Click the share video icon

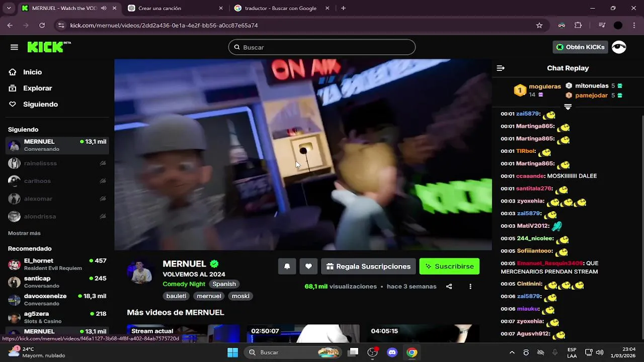[449, 287]
